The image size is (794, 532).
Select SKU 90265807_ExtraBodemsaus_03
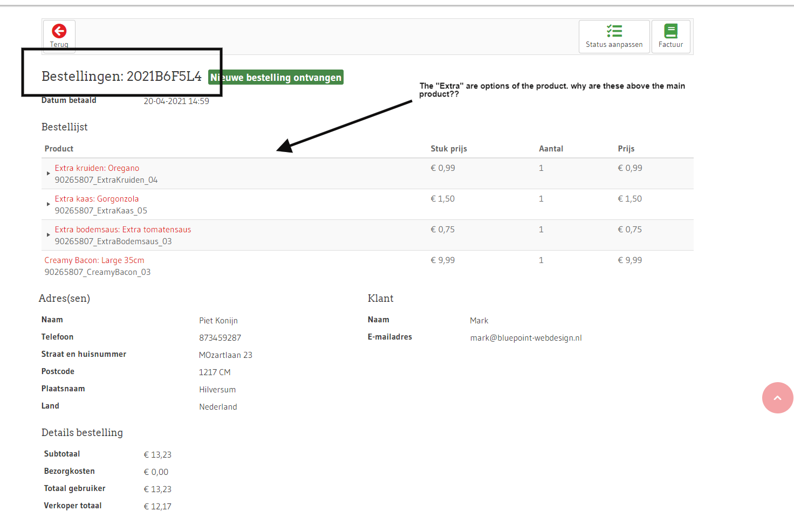pos(113,241)
